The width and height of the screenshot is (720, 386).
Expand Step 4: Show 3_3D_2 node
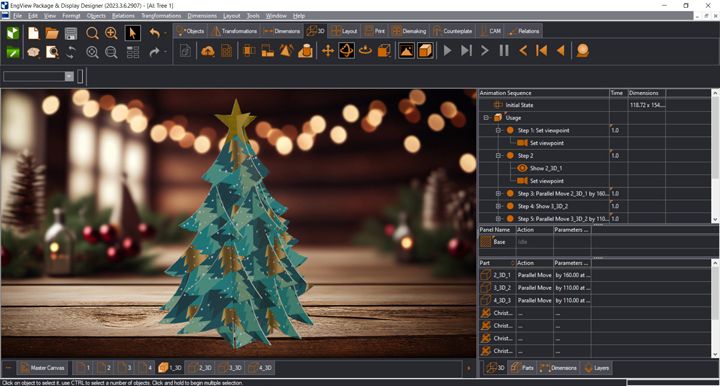tap(498, 206)
